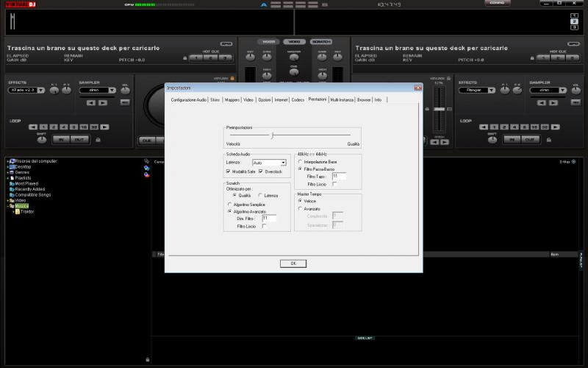Click the Dim. Filtro input field
This screenshot has width=588, height=368.
pos(269,219)
